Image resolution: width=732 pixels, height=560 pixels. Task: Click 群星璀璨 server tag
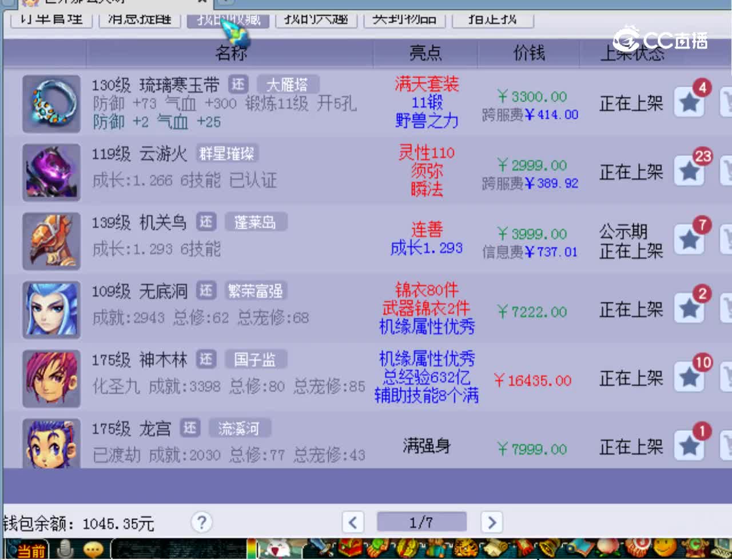click(228, 153)
